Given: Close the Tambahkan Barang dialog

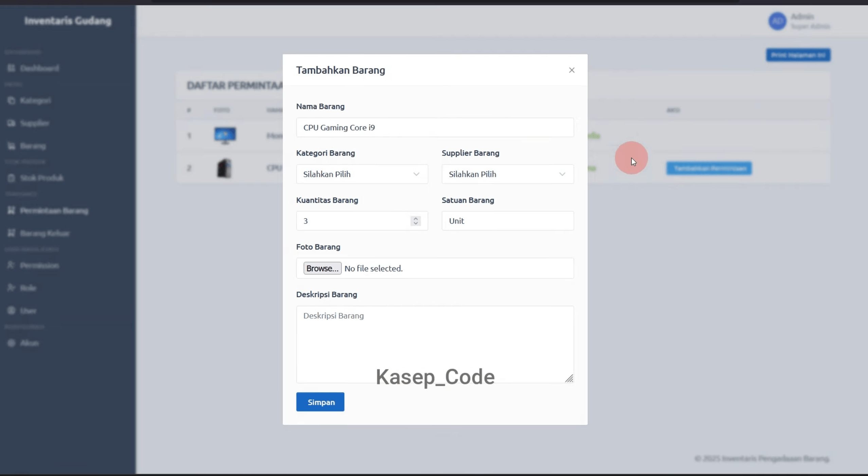Looking at the screenshot, I should click(x=572, y=70).
